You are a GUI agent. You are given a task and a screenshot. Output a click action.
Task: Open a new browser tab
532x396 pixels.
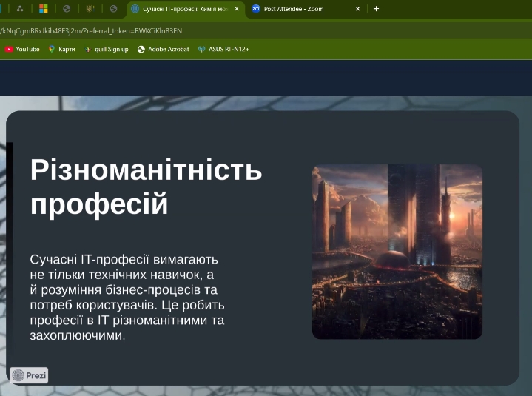click(x=376, y=9)
